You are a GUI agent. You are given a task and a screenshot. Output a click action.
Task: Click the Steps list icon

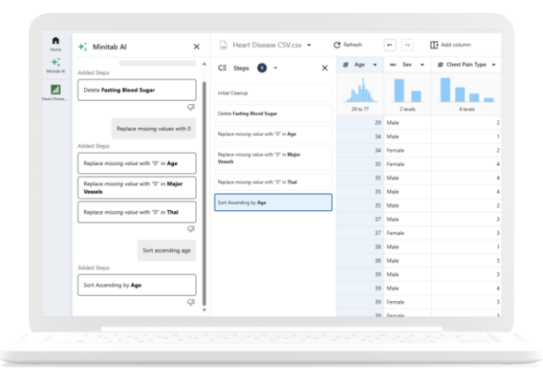(222, 68)
